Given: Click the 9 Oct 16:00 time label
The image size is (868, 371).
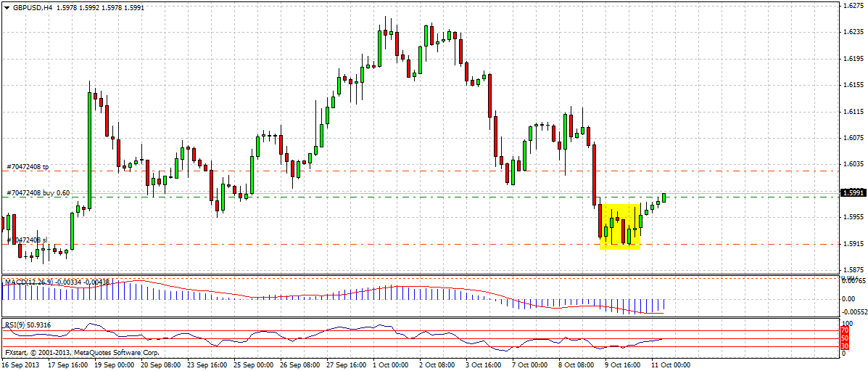Looking at the screenshot, I should pyautogui.click(x=624, y=365).
